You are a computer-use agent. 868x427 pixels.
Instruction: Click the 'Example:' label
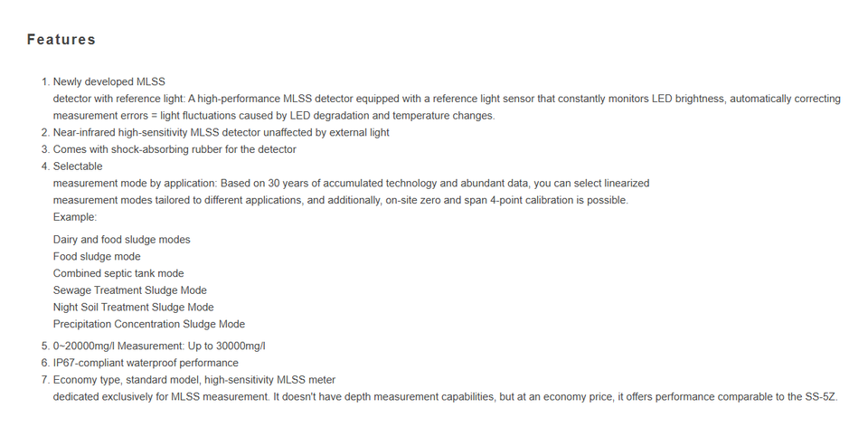[x=75, y=217]
